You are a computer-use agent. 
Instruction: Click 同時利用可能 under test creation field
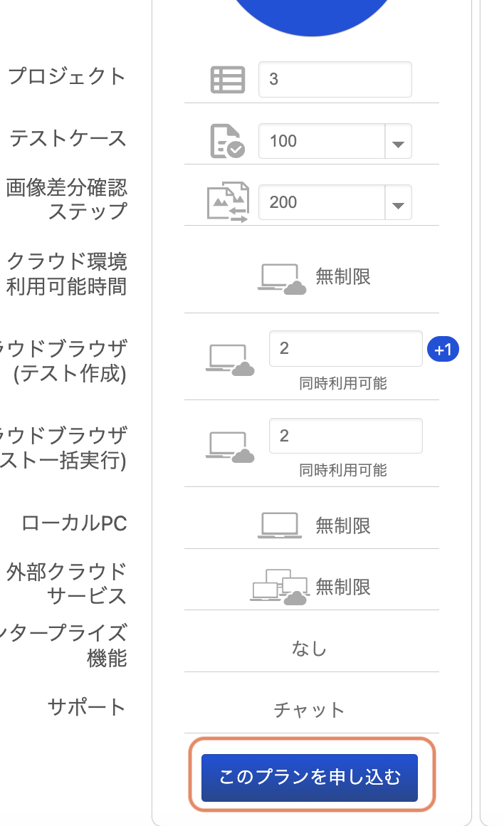343,383
